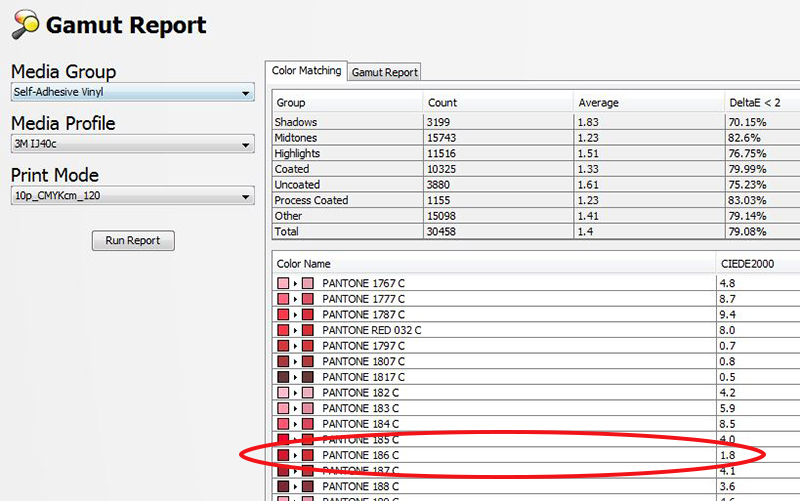Click the 83.03% DeltaE cell
Viewport: 800px width, 501px height.
747,200
